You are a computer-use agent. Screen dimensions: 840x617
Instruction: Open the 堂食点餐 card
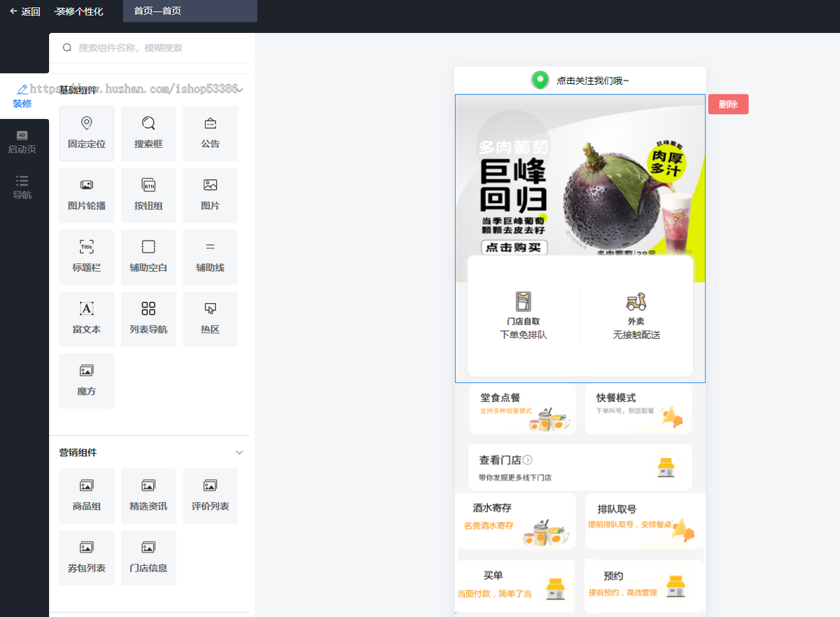[x=523, y=408]
